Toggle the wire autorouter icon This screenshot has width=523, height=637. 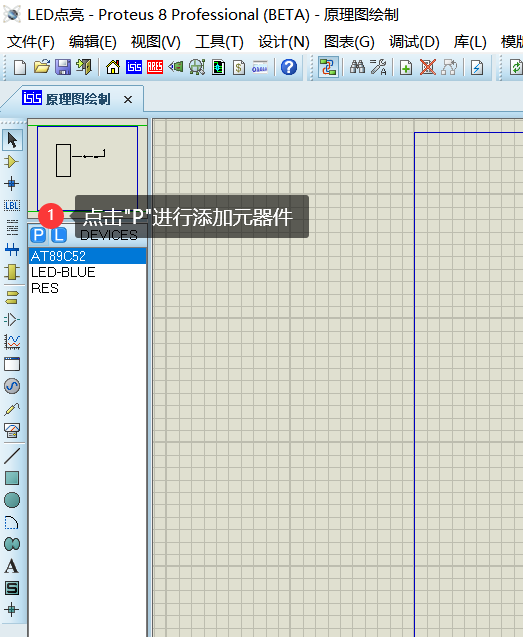pyautogui.click(x=328, y=67)
